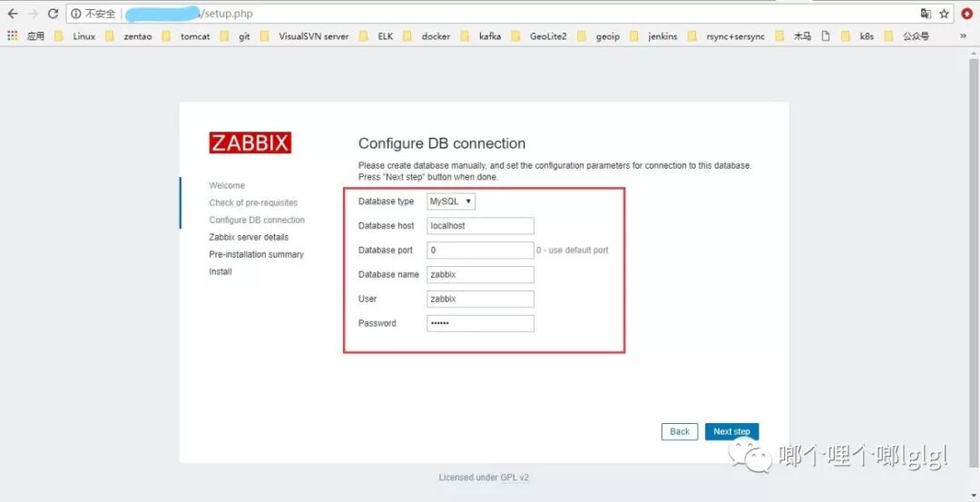Bookmark this page with star icon
Viewport: 980px width, 502px height.
coord(944,14)
